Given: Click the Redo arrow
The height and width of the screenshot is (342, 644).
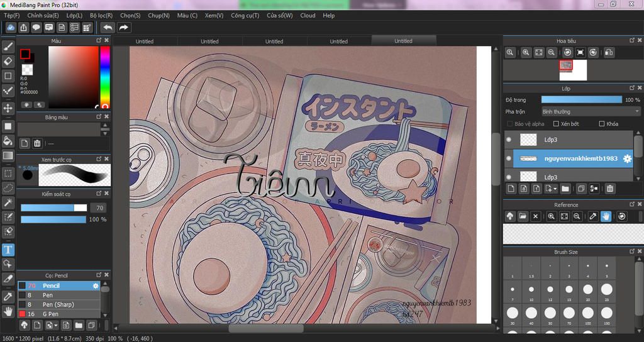Looking at the screenshot, I should [123, 28].
